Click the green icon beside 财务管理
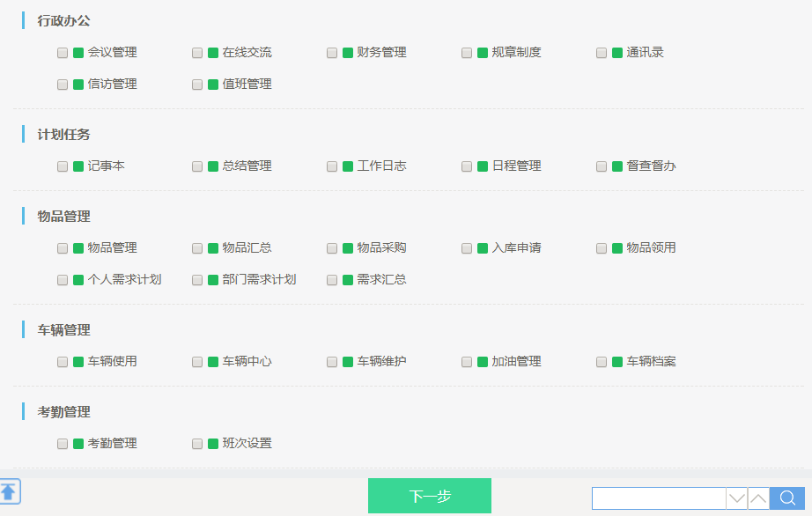 [x=348, y=53]
